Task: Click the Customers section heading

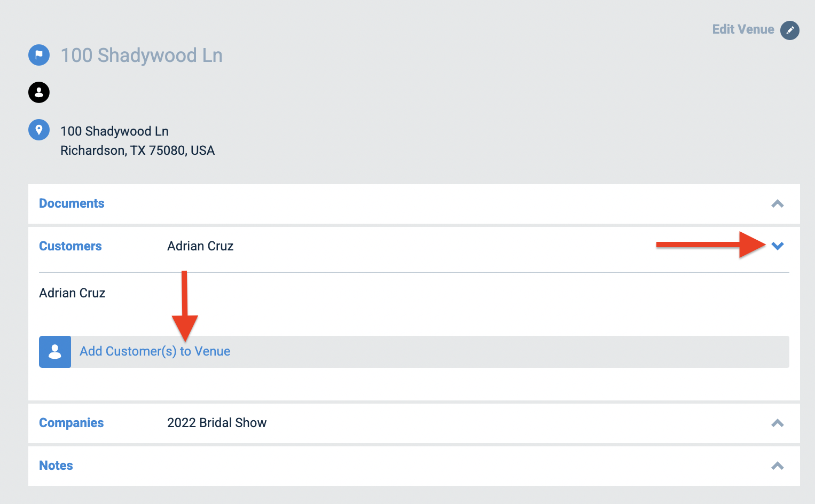Action: pyautogui.click(x=70, y=246)
